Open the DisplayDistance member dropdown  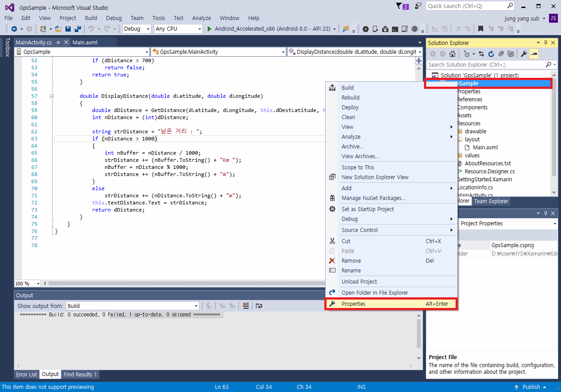click(355, 52)
